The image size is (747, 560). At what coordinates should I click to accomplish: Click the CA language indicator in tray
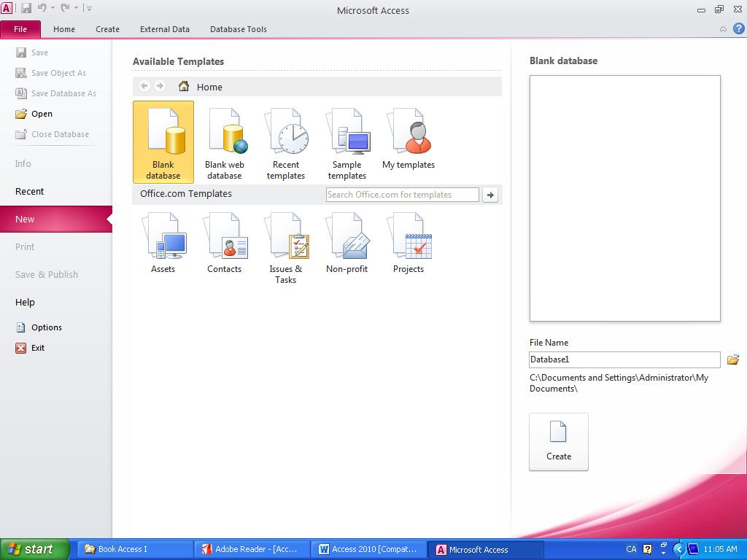point(631,550)
